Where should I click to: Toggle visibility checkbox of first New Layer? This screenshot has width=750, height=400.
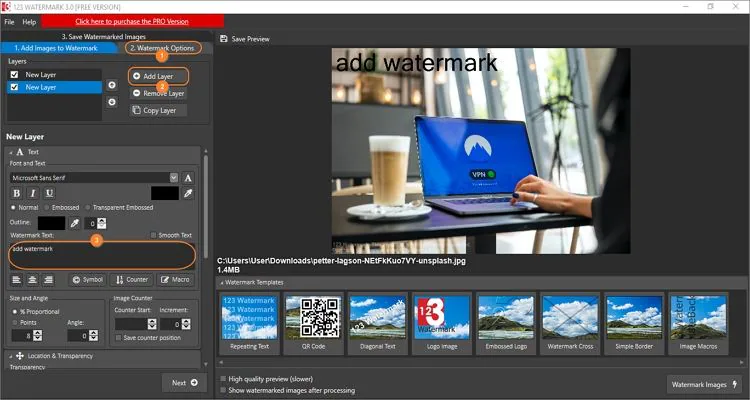14,75
